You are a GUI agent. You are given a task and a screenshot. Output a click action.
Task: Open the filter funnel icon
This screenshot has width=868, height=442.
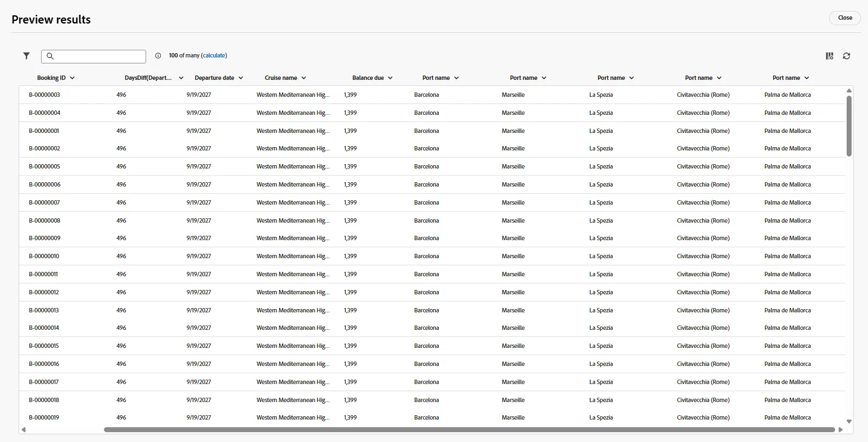[26, 56]
